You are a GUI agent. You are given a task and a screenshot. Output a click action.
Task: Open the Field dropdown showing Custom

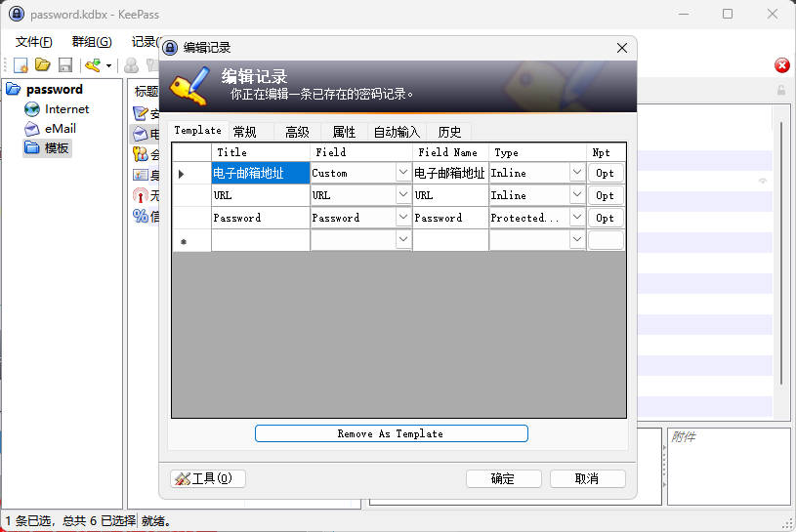[402, 173]
